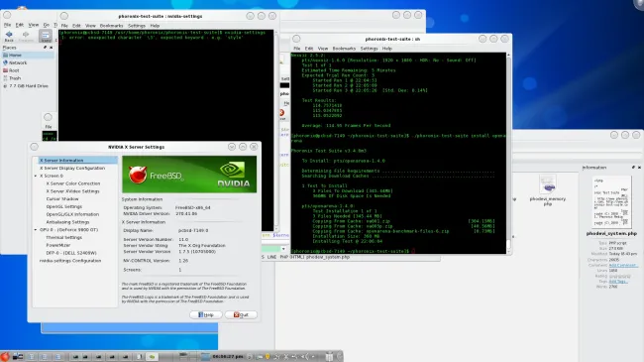Image resolution: width=644 pixels, height=362 pixels.
Task: Collapse the X Screen 0 tree node
Action: 36,177
